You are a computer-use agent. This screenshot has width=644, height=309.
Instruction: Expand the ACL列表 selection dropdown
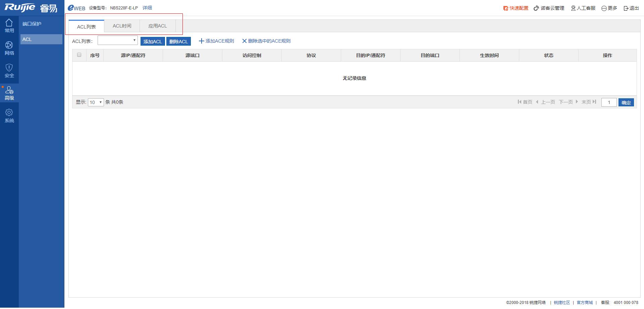[x=117, y=41]
